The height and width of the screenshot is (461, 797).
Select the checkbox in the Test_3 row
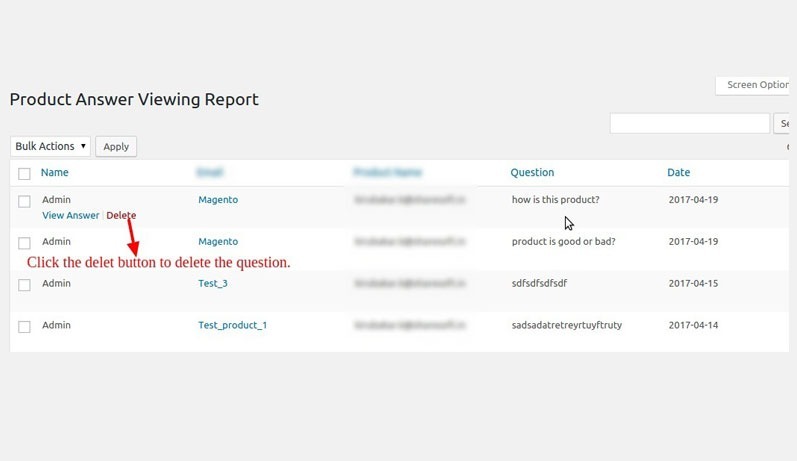pyautogui.click(x=24, y=285)
